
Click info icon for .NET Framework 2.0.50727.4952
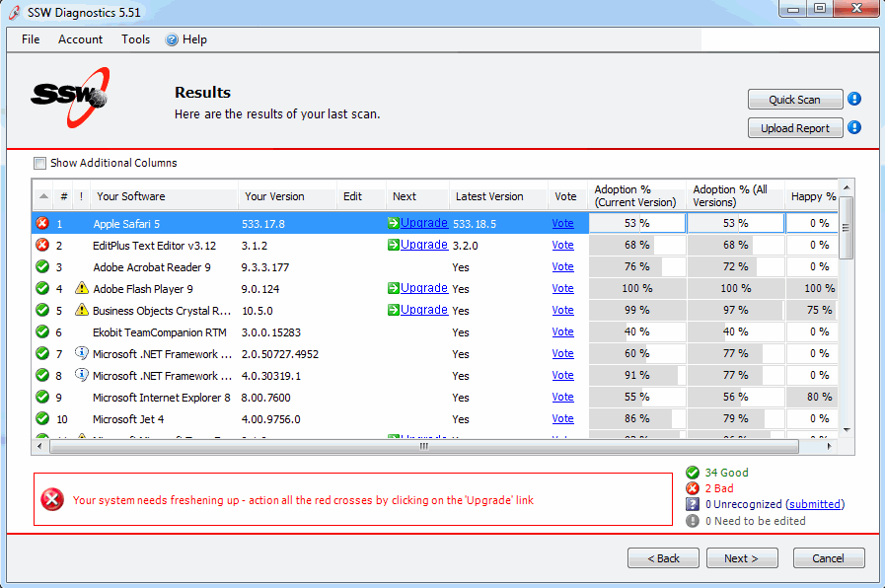pos(82,353)
